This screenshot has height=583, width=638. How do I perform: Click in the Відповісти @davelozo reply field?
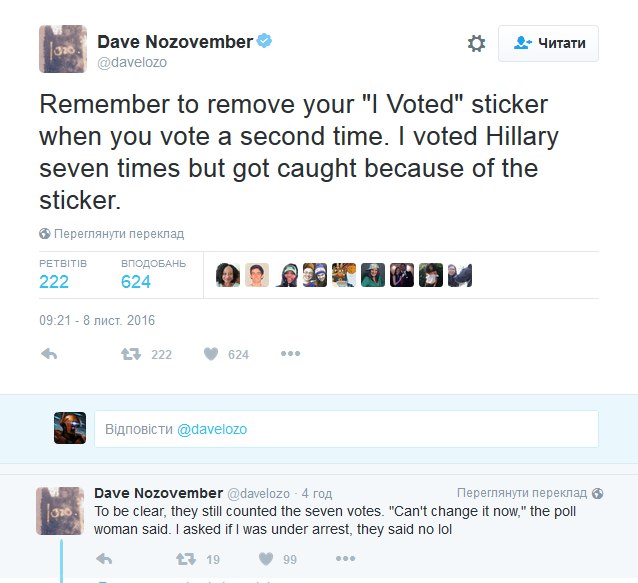[346, 429]
